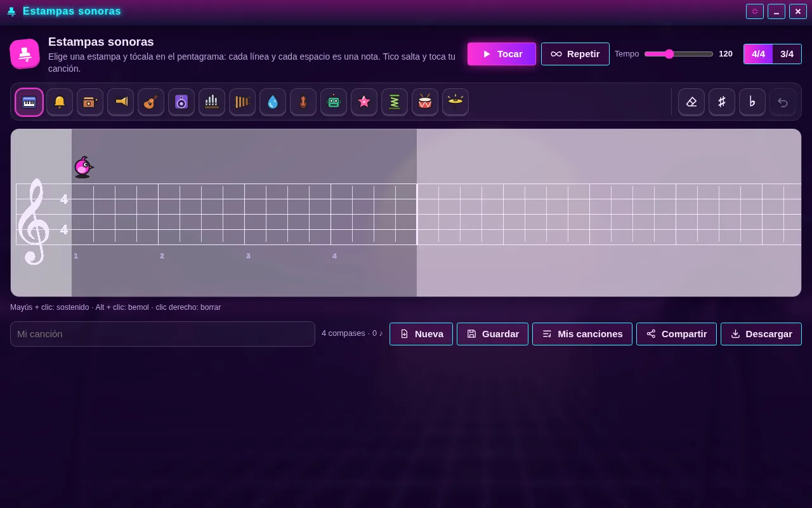Pick the green robot stamp
Screen dimensions: 812x508
coord(334,102)
